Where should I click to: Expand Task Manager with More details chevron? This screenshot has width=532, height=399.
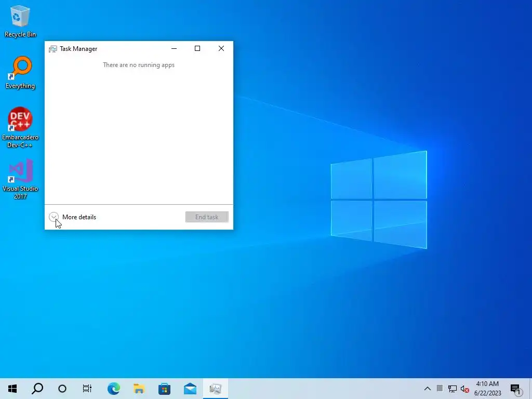[54, 217]
